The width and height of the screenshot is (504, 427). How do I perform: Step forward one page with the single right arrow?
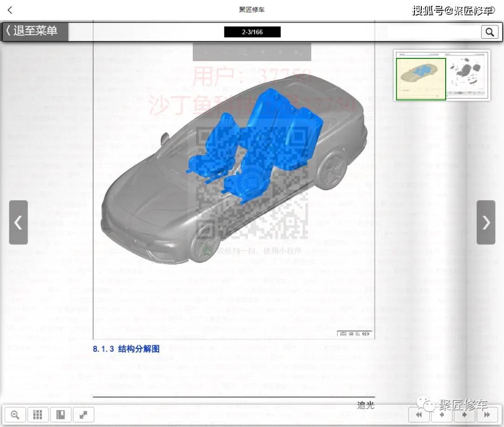click(x=464, y=414)
